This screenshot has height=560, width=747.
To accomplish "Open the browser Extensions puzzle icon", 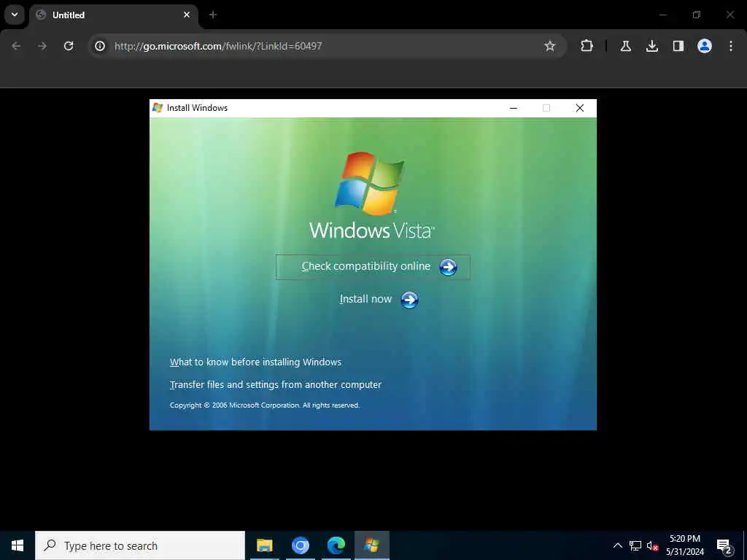I will click(587, 46).
